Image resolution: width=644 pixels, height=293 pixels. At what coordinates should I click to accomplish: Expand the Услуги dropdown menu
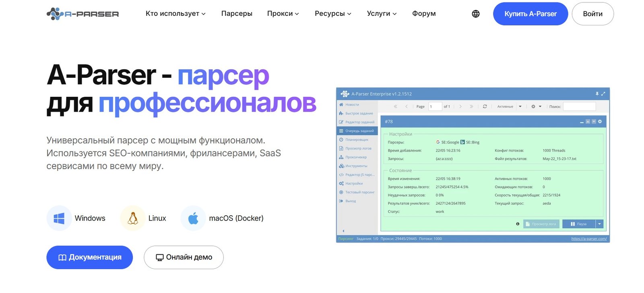pyautogui.click(x=382, y=14)
